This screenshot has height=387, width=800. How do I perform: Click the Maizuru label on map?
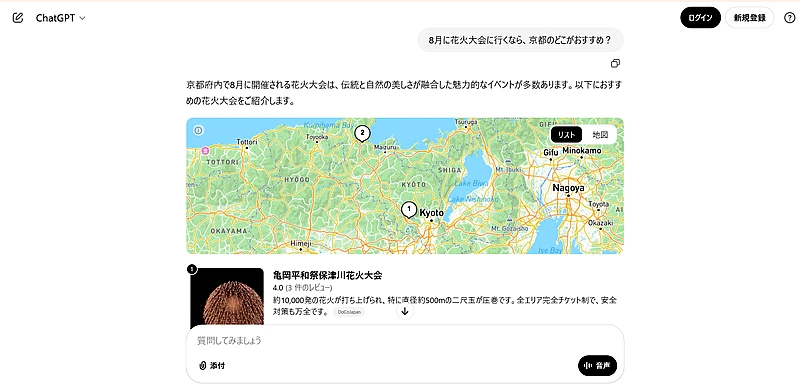(385, 147)
